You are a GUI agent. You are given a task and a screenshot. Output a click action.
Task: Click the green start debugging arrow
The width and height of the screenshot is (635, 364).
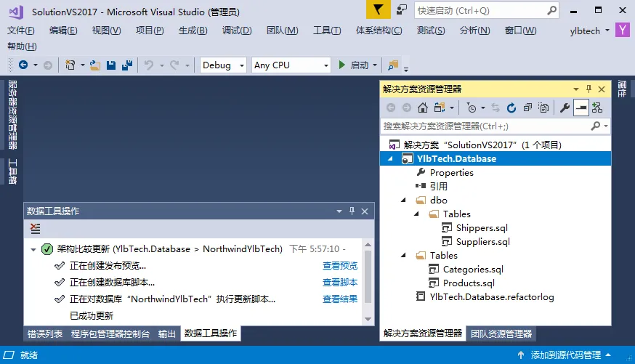click(341, 65)
